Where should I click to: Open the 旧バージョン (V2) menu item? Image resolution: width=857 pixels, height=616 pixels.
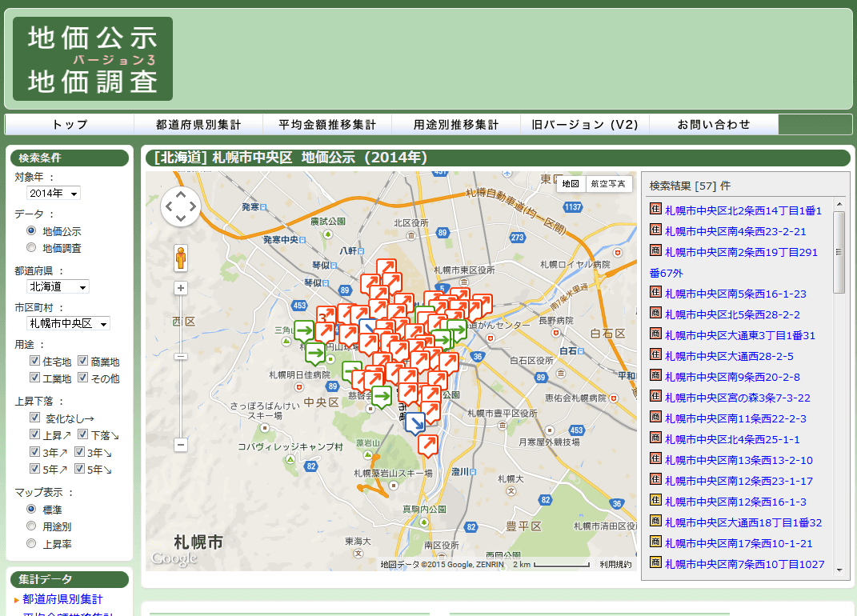tap(586, 125)
